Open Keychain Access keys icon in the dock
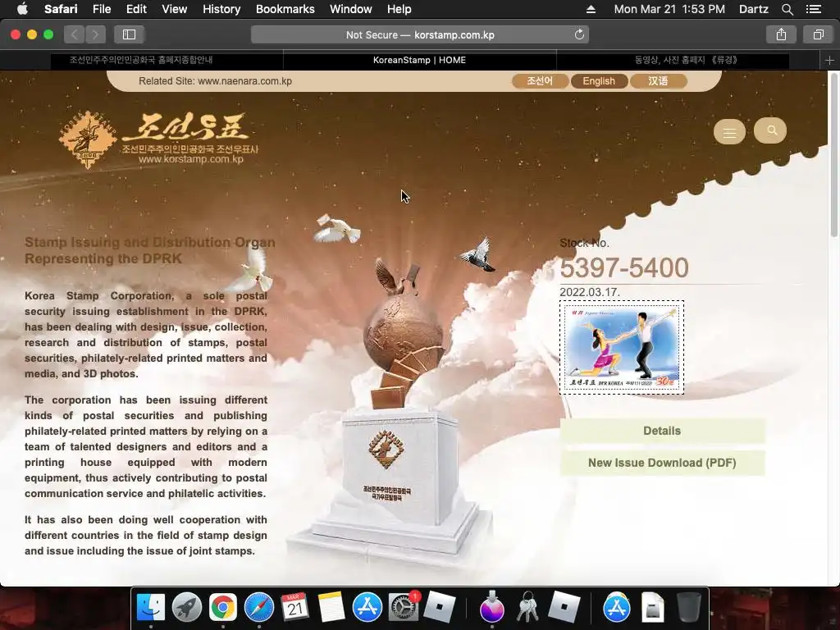Screen dimensions: 840x630 [527, 608]
